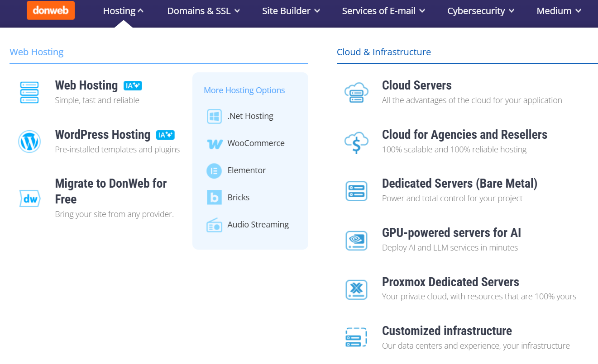The height and width of the screenshot is (364, 598).
Task: Expand the Site Builder dropdown
Action: click(x=291, y=11)
